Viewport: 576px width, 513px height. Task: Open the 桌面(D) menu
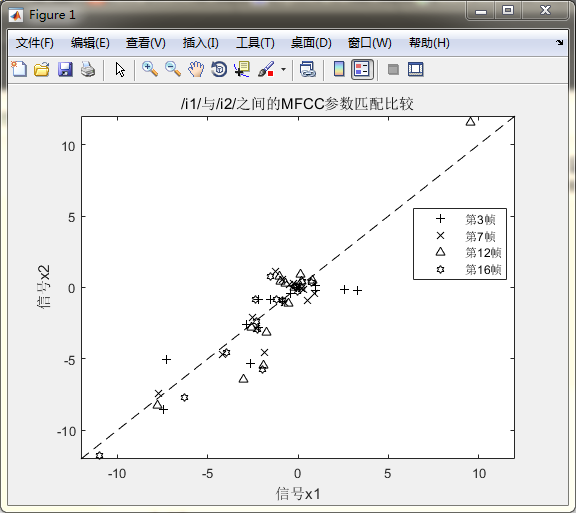311,43
